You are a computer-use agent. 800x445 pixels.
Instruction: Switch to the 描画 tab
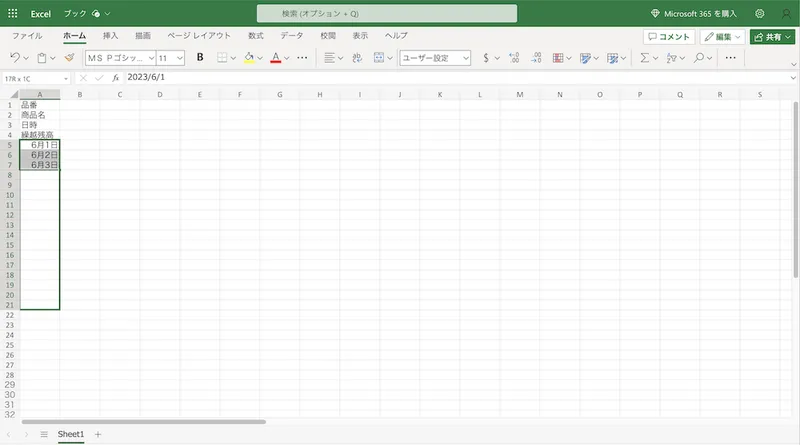point(143,36)
